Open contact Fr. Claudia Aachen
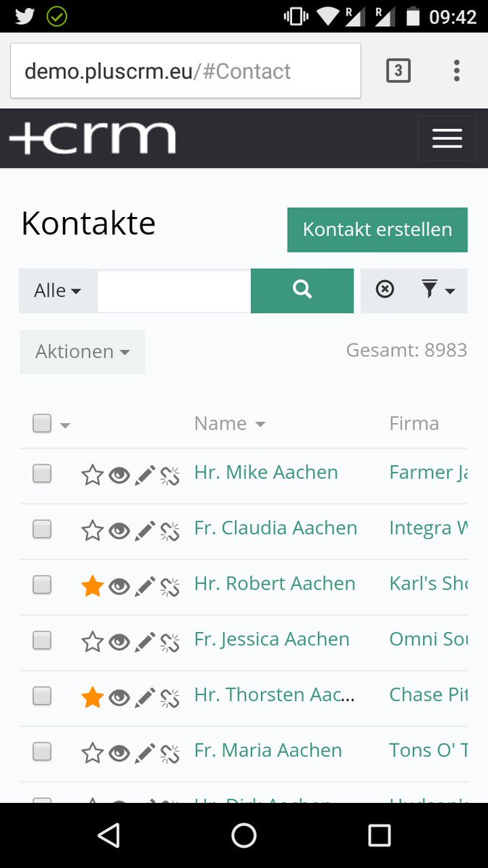Viewport: 488px width, 868px height. click(x=275, y=528)
